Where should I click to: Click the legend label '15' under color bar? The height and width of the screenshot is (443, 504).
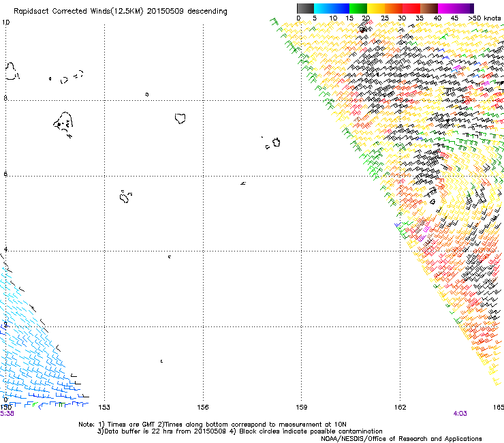[349, 18]
